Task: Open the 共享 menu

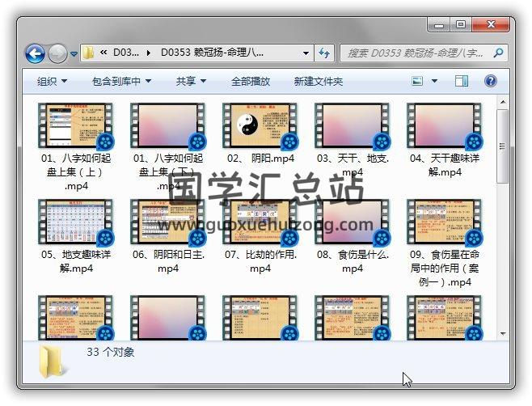Action: point(191,81)
